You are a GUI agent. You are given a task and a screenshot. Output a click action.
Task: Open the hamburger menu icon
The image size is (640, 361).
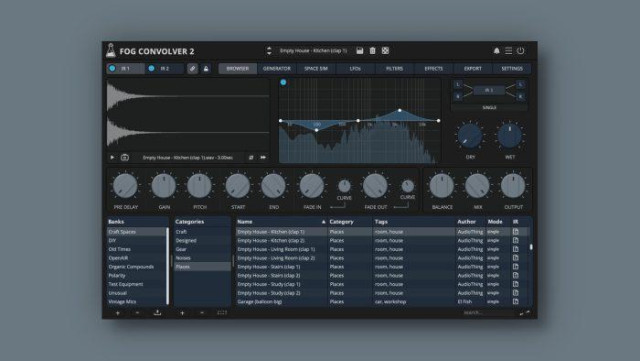coord(508,51)
